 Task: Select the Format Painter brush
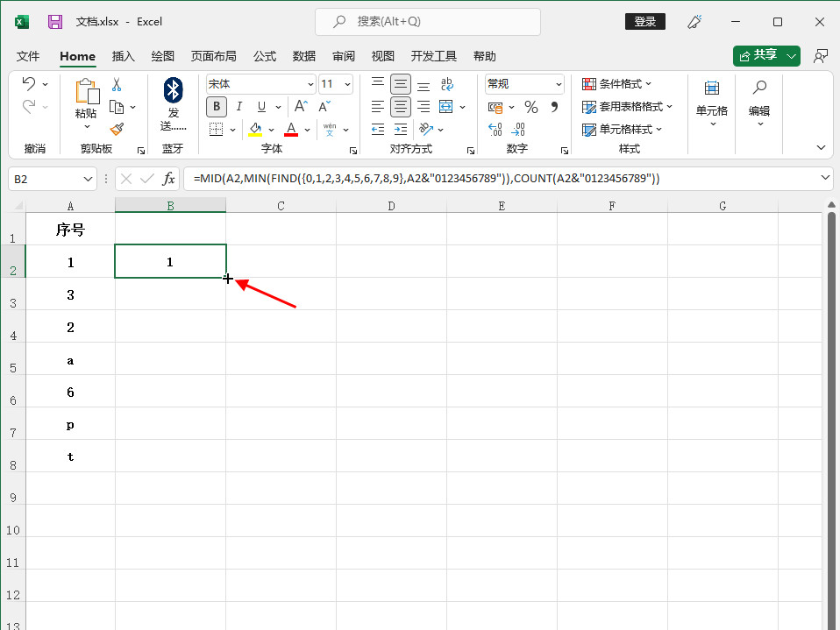pos(117,129)
